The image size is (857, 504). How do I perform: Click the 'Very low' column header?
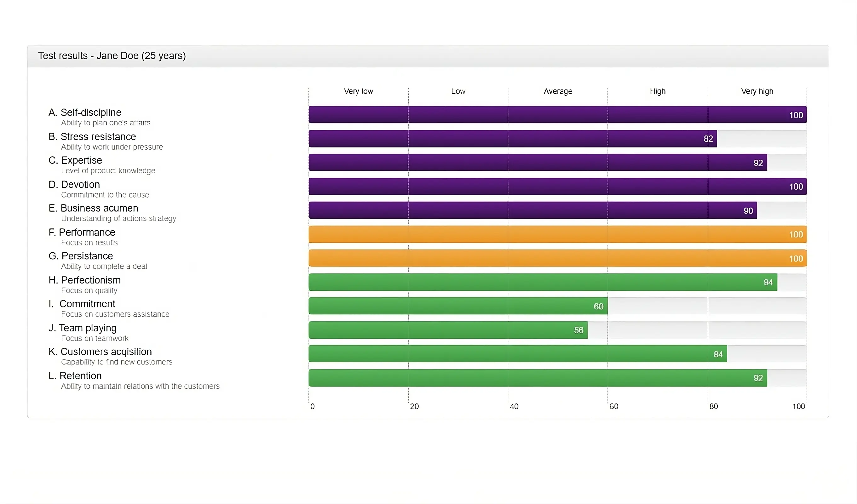[359, 91]
